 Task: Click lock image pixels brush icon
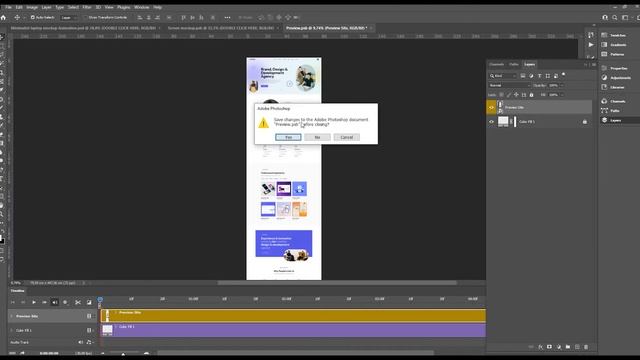(x=509, y=95)
